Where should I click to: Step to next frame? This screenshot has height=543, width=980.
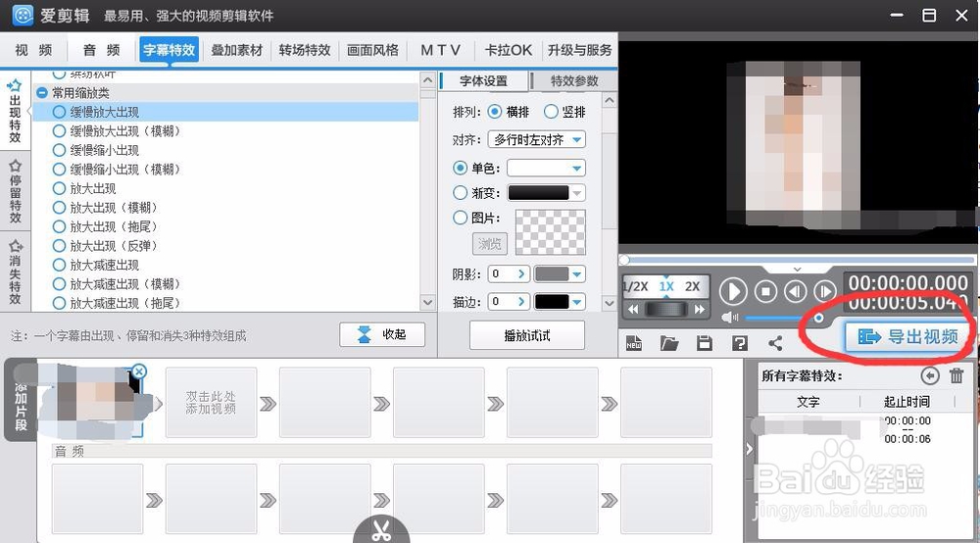pos(824,291)
